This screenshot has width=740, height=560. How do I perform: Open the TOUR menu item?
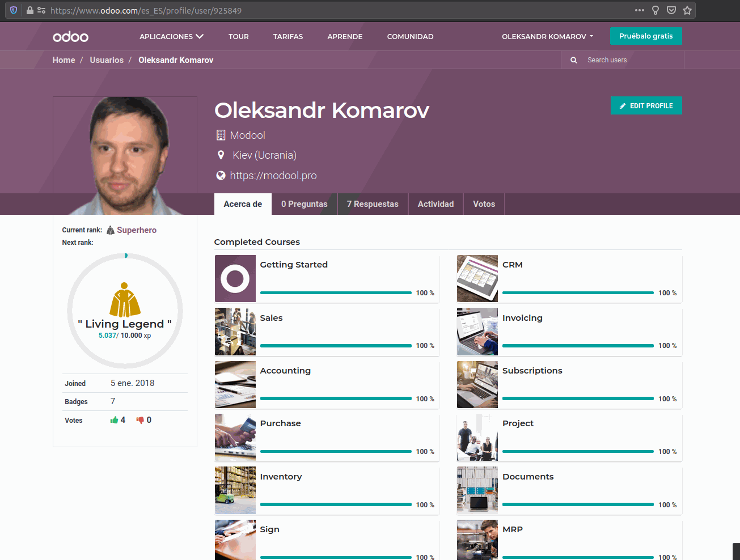pyautogui.click(x=239, y=36)
